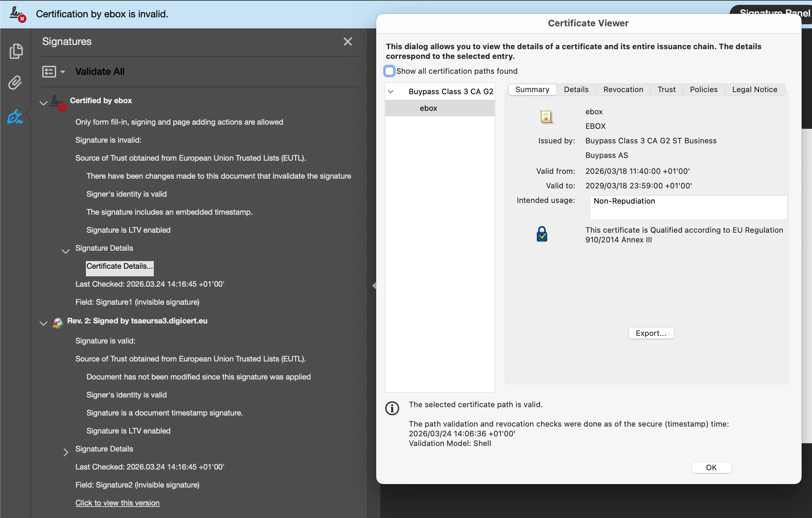Viewport: 812px width, 518px height.
Task: Collapse the Certified by ebox signature entry
Action: click(43, 103)
